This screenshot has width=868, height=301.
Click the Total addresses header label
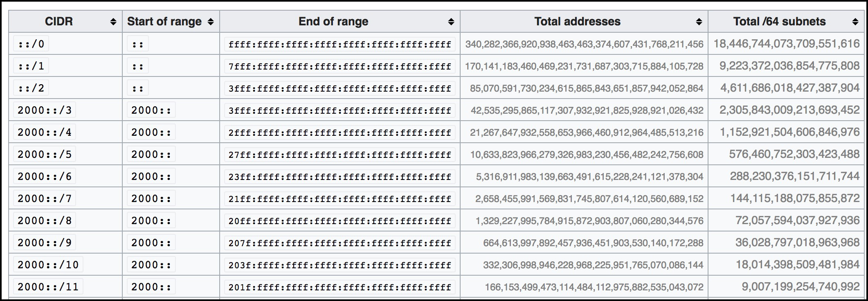coord(578,22)
